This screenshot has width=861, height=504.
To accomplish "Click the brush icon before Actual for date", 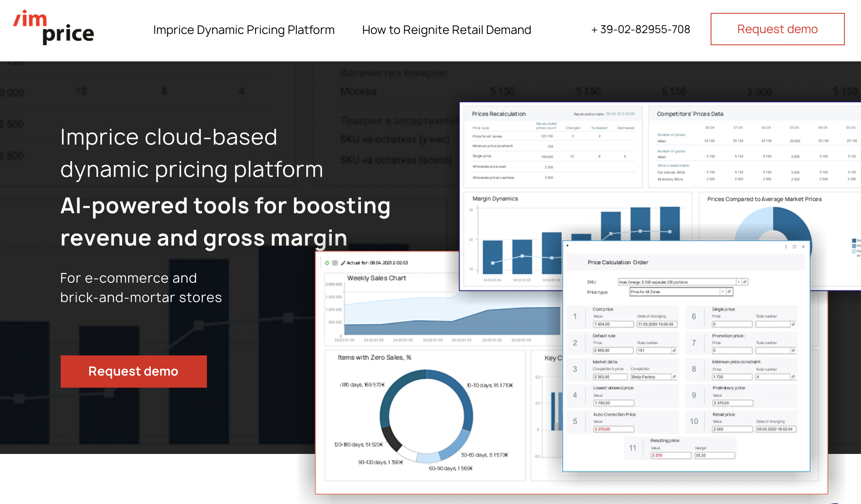I will [343, 263].
